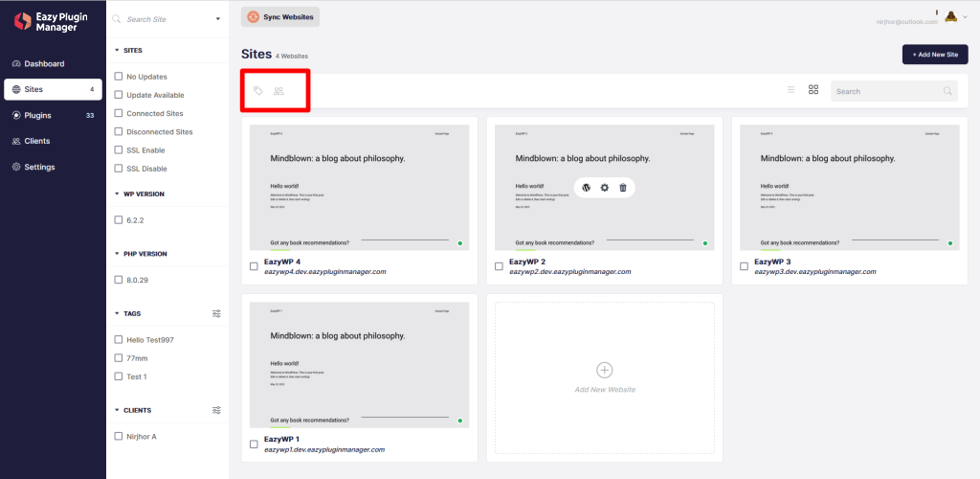Enable the SSL Disable filter
This screenshot has height=479, width=980.
118,169
